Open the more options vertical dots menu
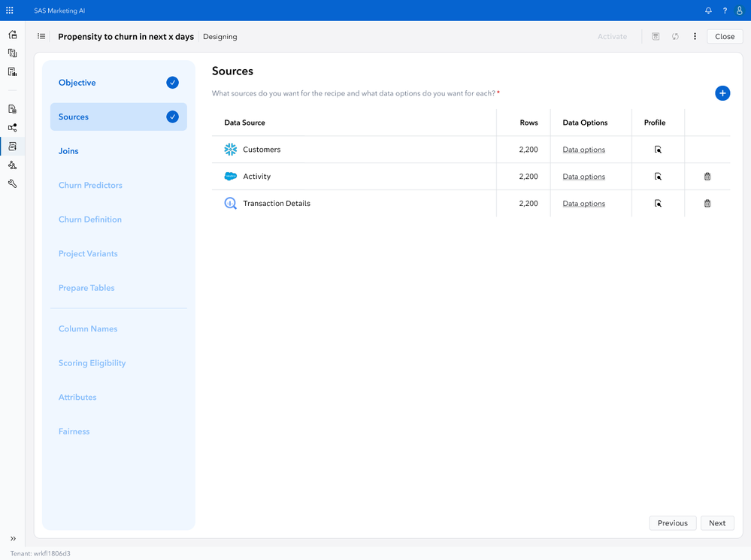Viewport: 751px width, 560px height. 695,36
